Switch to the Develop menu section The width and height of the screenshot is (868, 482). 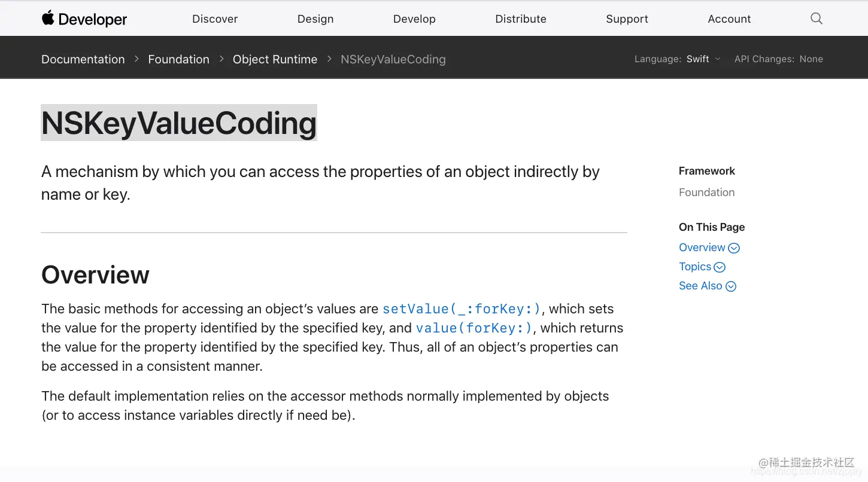[414, 19]
